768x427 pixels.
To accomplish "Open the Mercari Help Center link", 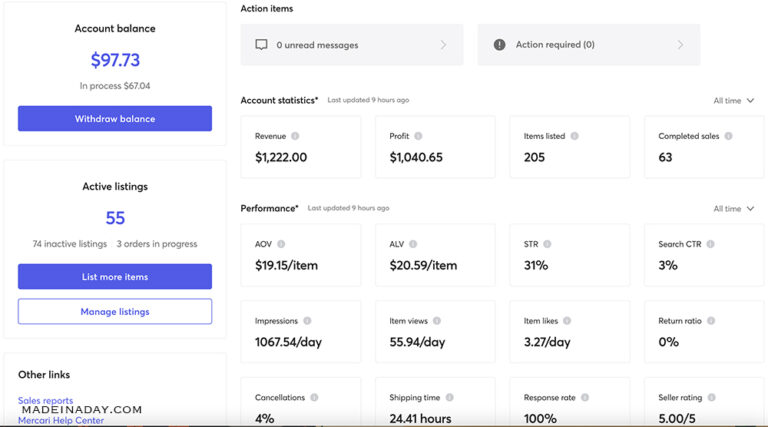I will pyautogui.click(x=61, y=420).
